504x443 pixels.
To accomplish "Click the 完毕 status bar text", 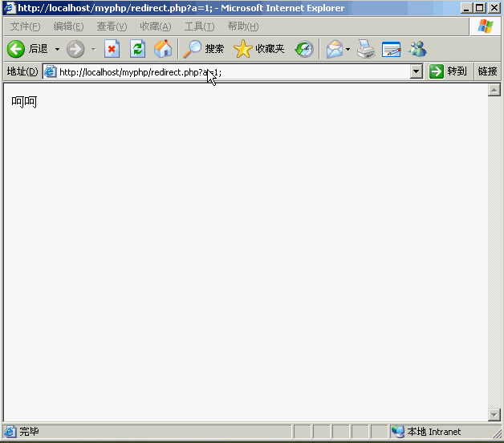I will pyautogui.click(x=29, y=432).
